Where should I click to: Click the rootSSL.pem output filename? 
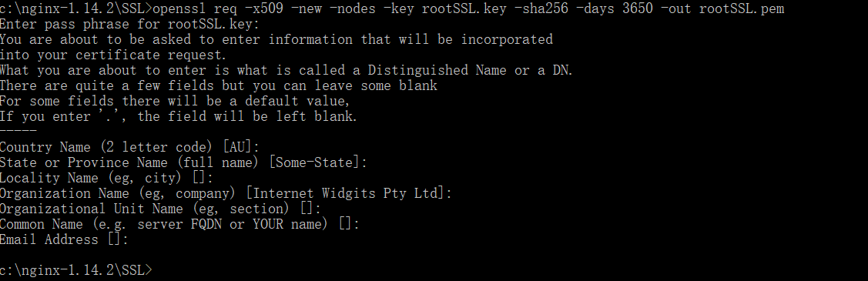(x=742, y=8)
